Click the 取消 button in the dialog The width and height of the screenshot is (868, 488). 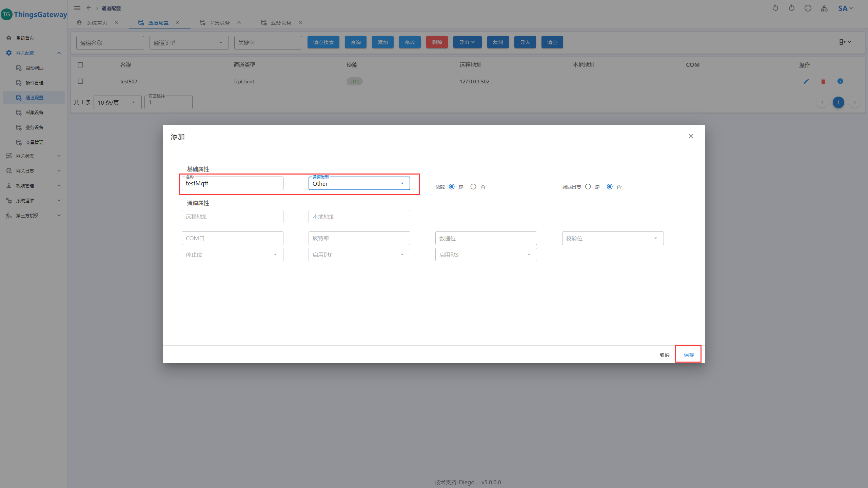click(664, 355)
